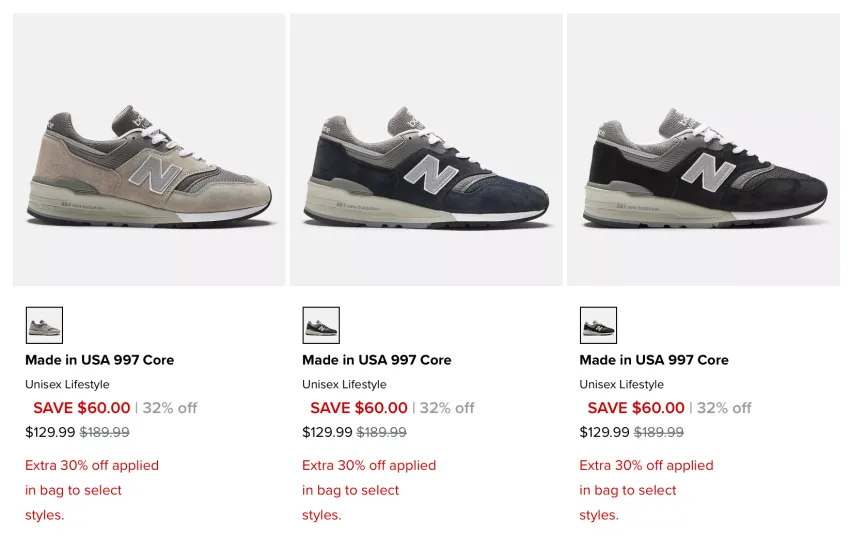The height and width of the screenshot is (536, 850).
Task: Click Extra 30% off promo under grey shoe
Action: pos(92,490)
